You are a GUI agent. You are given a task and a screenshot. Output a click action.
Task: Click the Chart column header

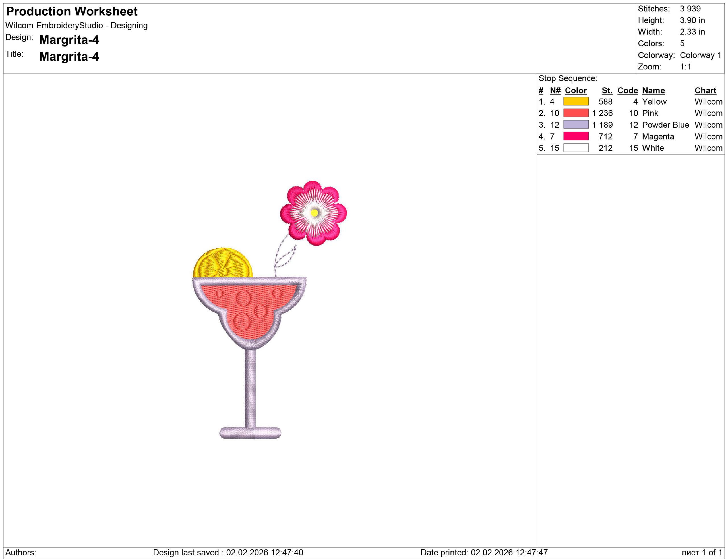click(705, 90)
